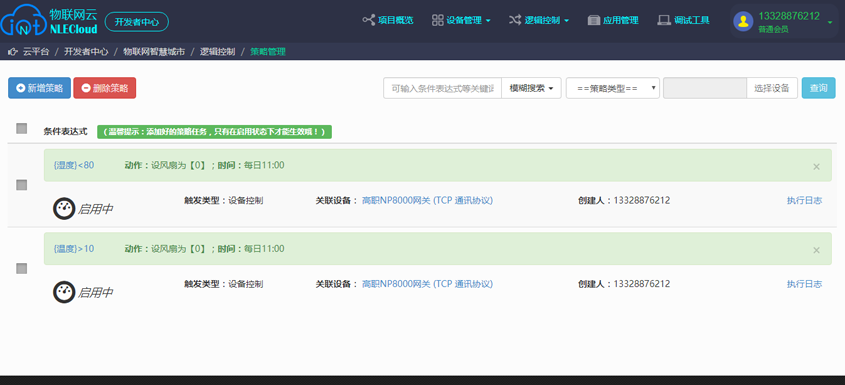Click 开发者中心 in the breadcrumb
This screenshot has height=385, width=845.
[x=86, y=52]
